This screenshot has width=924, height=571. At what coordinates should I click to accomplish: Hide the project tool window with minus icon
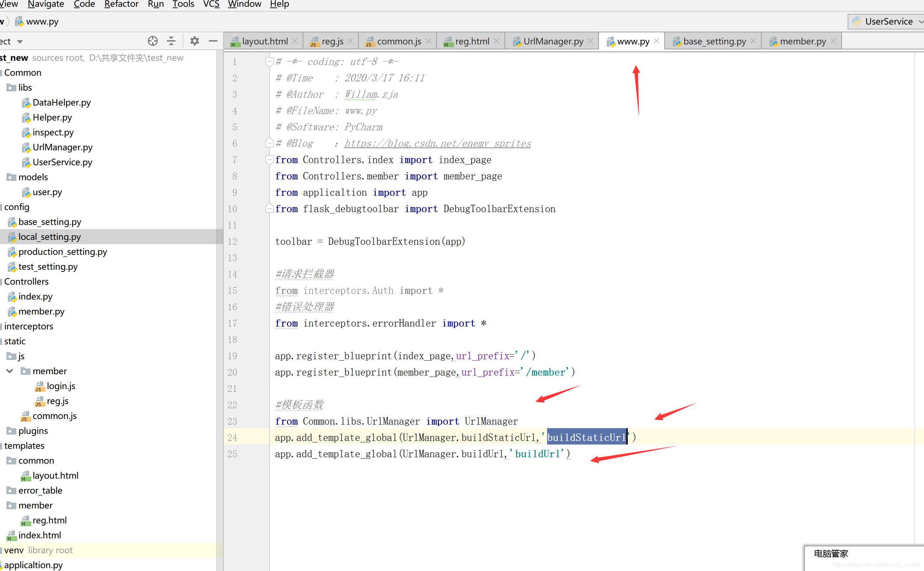pyautogui.click(x=213, y=41)
